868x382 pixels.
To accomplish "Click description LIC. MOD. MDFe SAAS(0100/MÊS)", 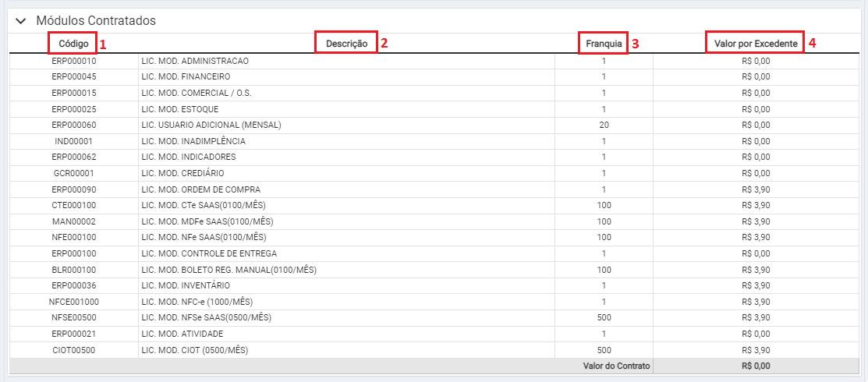I will 207,221.
